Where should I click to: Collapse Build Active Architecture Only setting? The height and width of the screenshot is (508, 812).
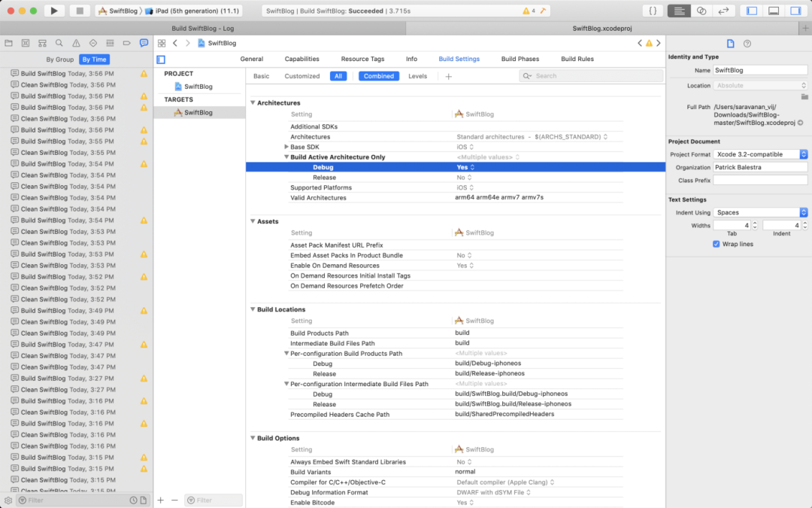[x=286, y=157]
